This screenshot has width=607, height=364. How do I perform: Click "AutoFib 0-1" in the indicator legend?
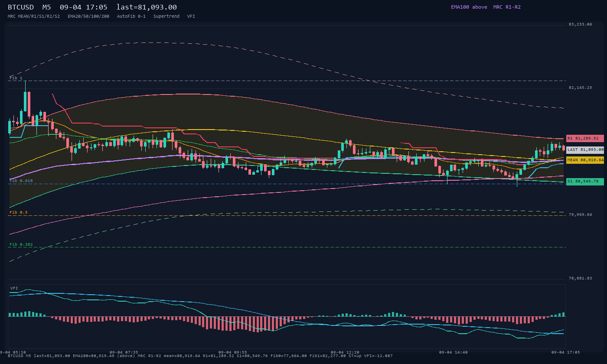point(131,16)
